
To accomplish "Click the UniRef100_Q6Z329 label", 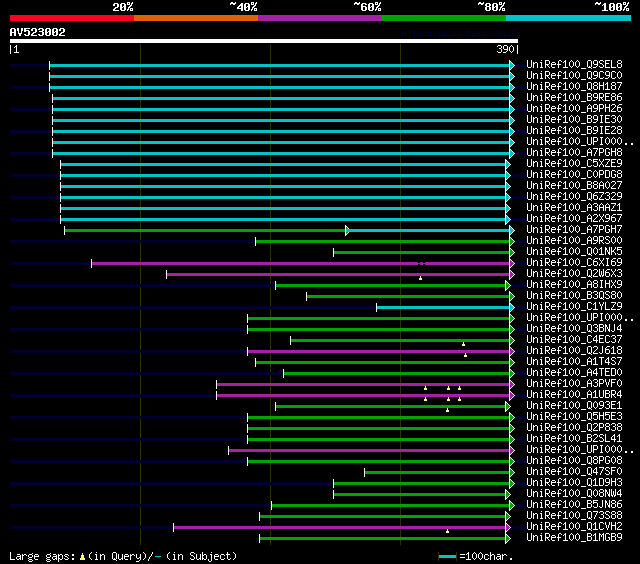I will click(574, 197).
